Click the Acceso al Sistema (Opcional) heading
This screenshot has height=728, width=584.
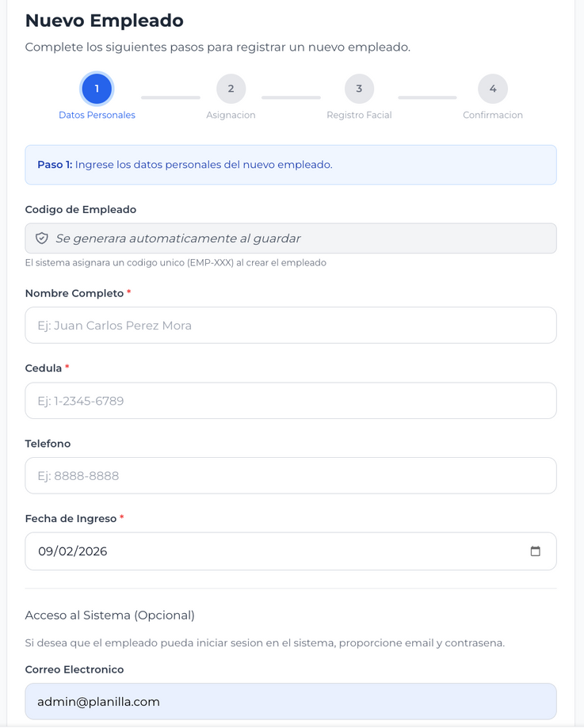tap(109, 616)
